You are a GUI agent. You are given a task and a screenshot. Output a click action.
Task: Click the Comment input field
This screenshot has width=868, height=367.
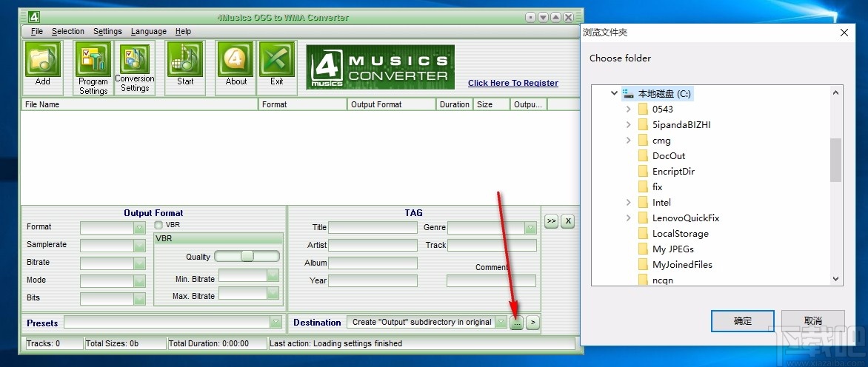(492, 280)
